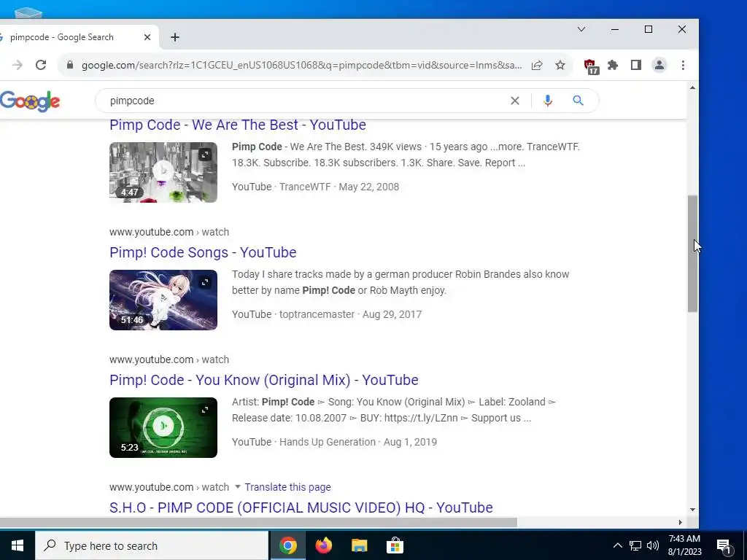Click the taskbar Type here to search box
Viewport: 747px width, 560px height.
[152, 545]
